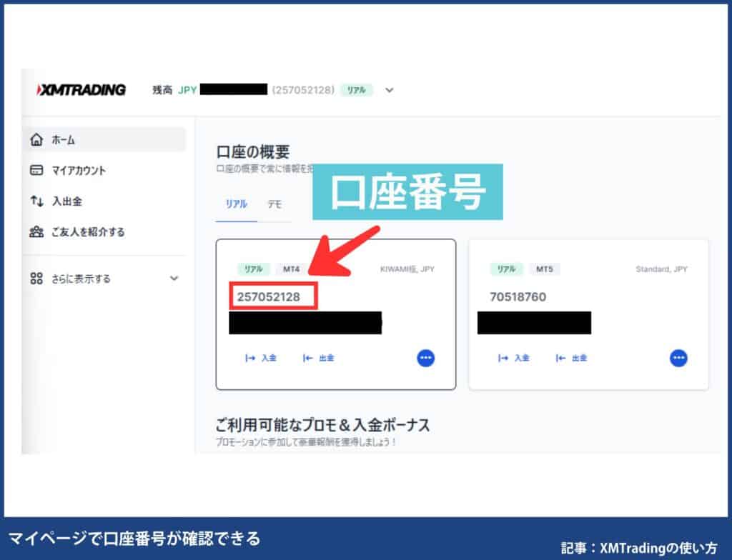Click the deposit arrow icon on MT4 card

point(250,358)
